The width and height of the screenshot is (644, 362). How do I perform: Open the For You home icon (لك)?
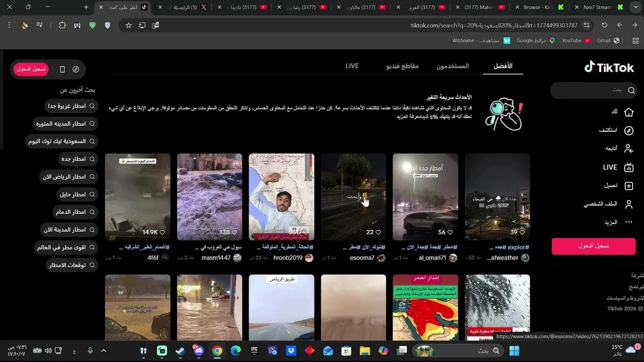pyautogui.click(x=628, y=112)
